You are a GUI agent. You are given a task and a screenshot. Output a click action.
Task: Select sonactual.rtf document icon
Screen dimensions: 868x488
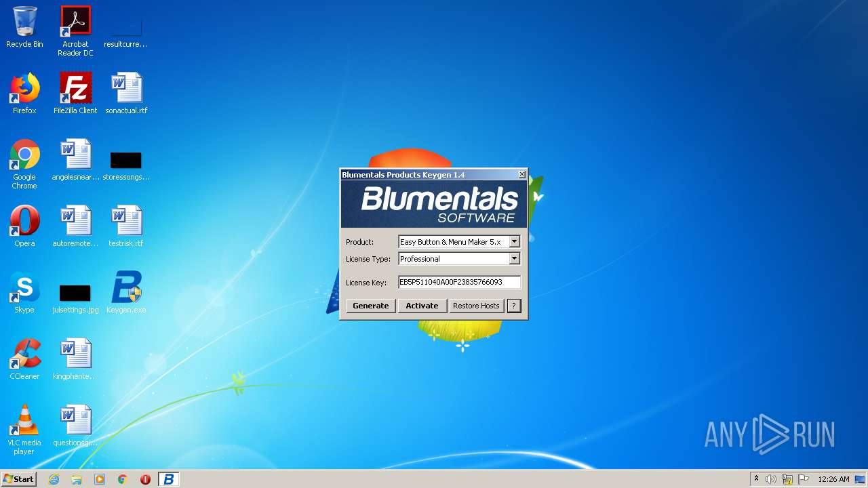coord(126,94)
